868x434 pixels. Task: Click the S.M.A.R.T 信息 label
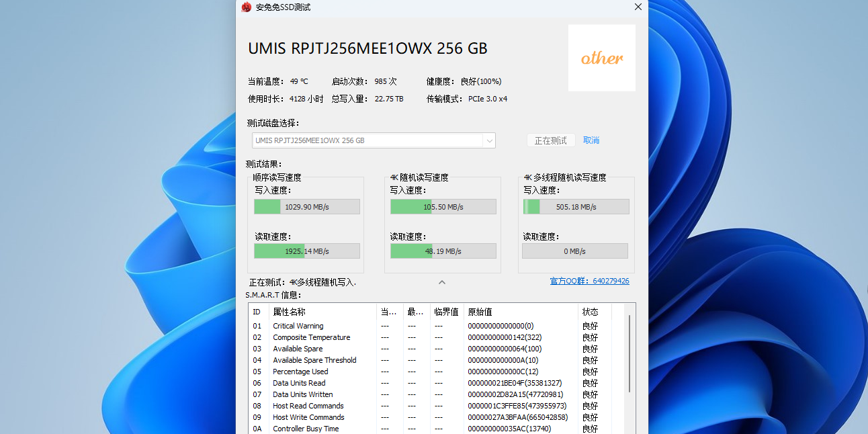click(273, 295)
